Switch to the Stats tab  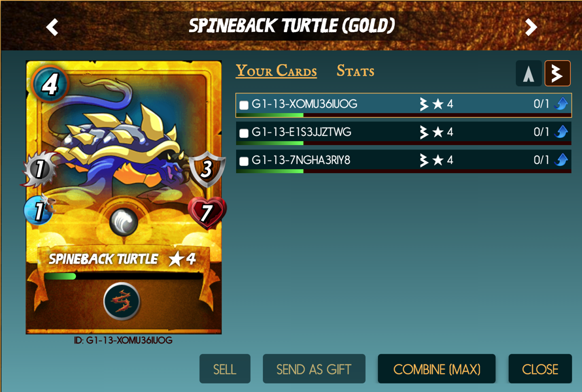coord(355,71)
